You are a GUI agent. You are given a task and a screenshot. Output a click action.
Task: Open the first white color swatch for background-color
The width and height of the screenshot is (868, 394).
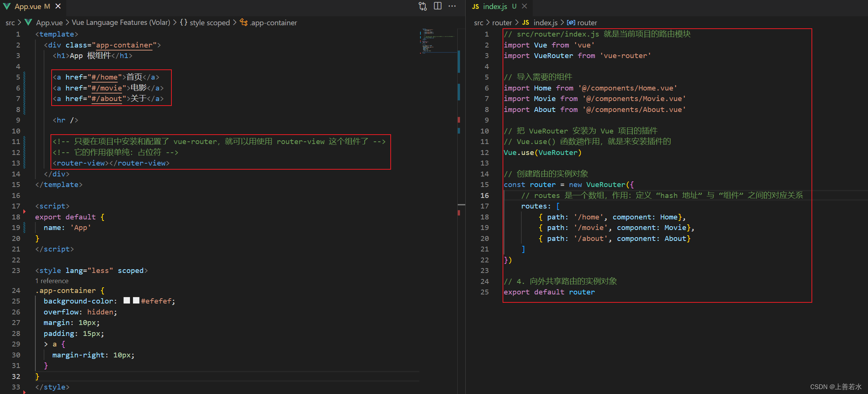(x=127, y=300)
